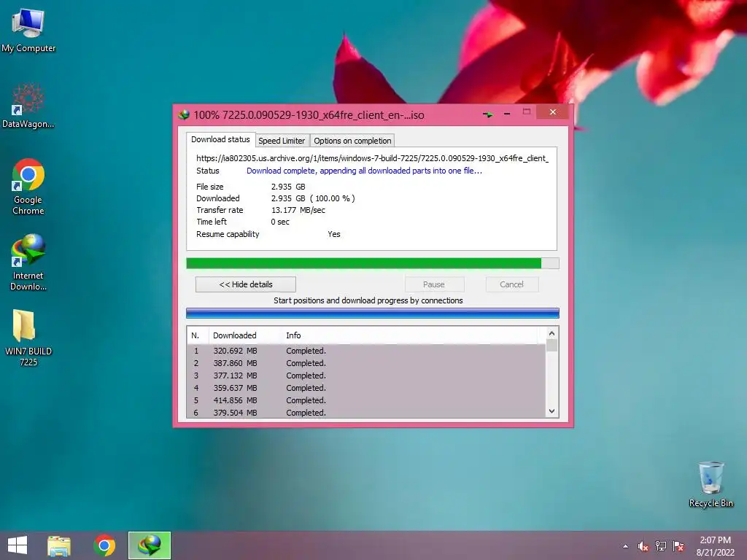Click the Windows Start button
Viewport: 747px width, 560px height.
[x=18, y=545]
